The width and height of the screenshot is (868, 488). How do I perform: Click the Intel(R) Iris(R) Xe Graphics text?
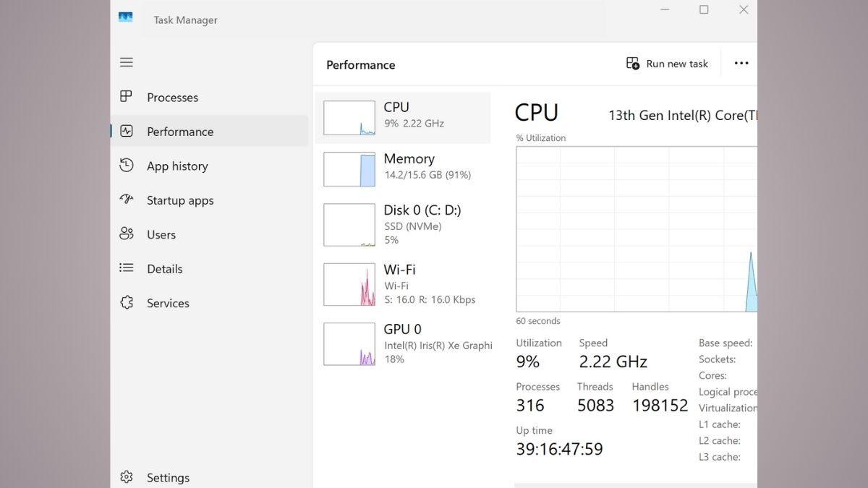pos(438,346)
